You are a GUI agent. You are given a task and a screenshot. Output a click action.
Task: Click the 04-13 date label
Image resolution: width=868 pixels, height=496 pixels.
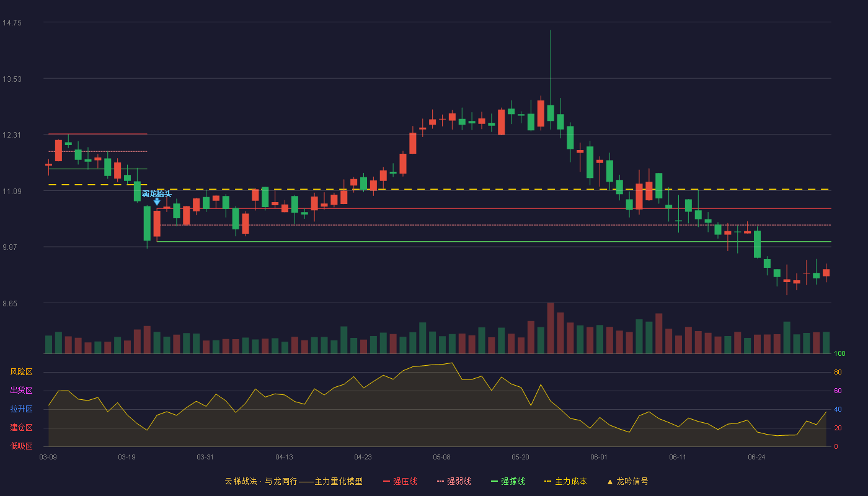coord(285,457)
